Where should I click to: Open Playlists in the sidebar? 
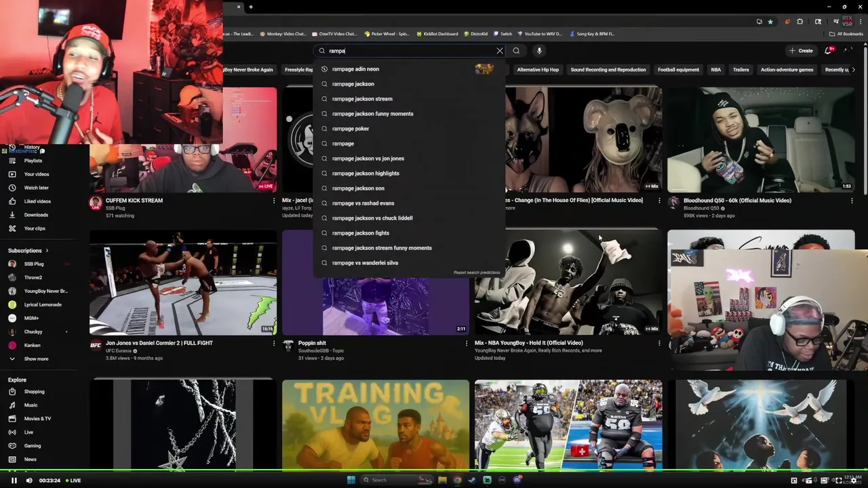click(33, 161)
